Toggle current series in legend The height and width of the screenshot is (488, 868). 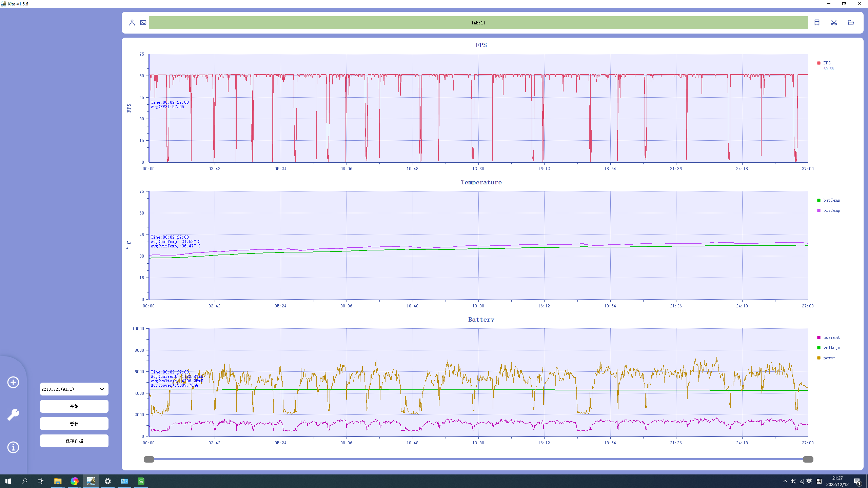(829, 338)
